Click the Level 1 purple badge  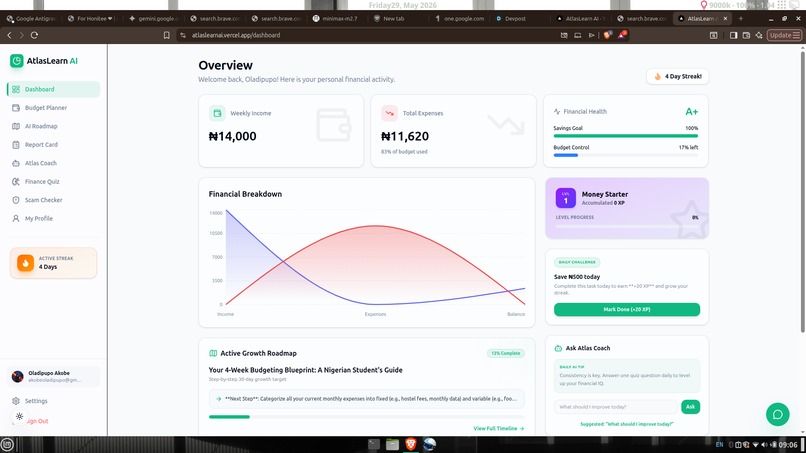click(x=565, y=198)
